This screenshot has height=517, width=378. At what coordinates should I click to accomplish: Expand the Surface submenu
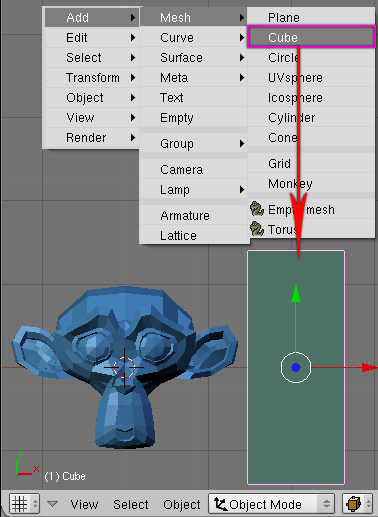193,57
